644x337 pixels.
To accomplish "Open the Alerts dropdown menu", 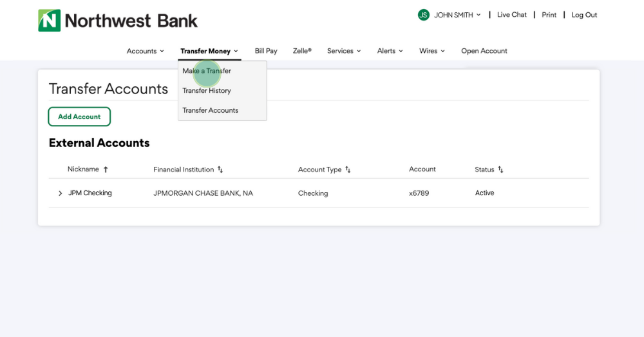I will pyautogui.click(x=390, y=51).
